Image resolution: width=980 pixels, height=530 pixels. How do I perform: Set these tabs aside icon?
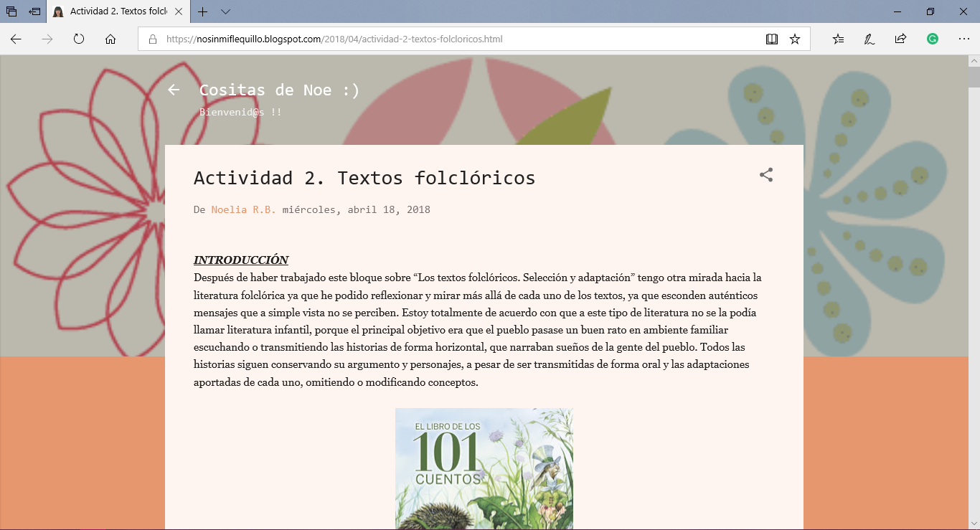pos(34,11)
